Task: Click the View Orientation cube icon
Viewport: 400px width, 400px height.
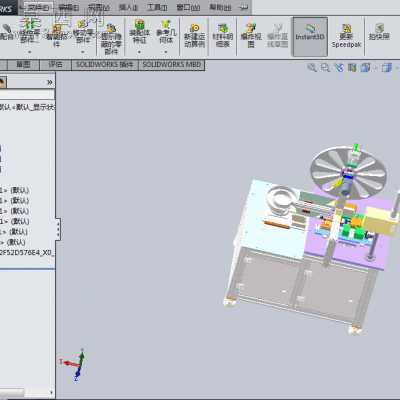Action: tap(366, 68)
